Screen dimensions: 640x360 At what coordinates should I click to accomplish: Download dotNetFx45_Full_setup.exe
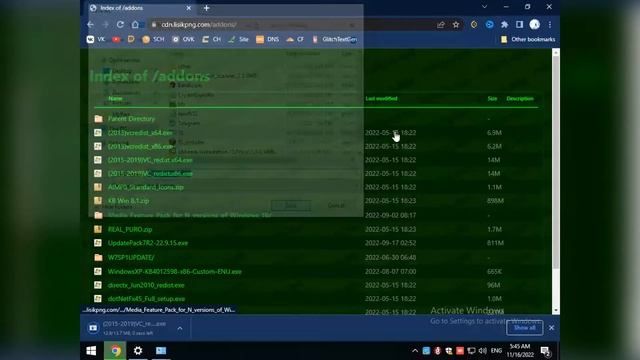pyautogui.click(x=147, y=299)
